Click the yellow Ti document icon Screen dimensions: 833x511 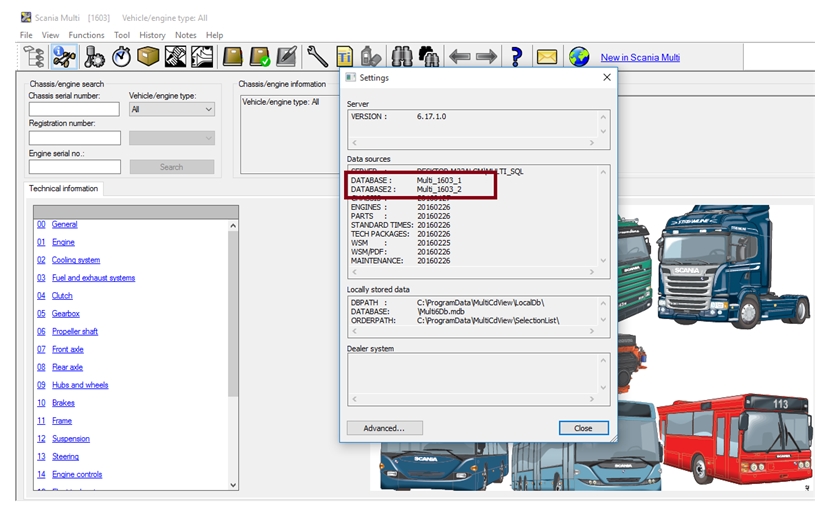point(344,56)
